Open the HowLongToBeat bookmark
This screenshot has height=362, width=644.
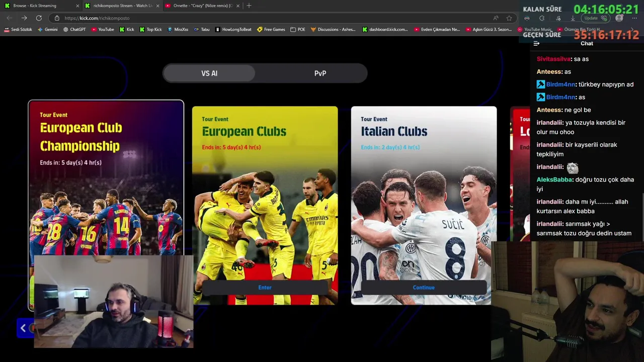tap(233, 30)
